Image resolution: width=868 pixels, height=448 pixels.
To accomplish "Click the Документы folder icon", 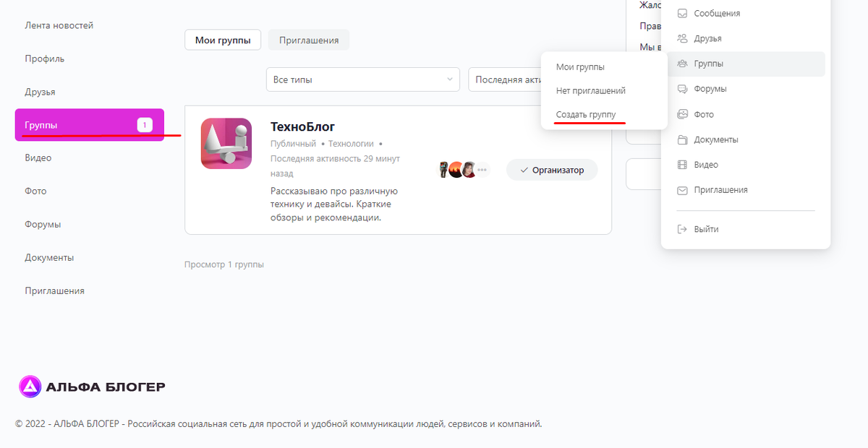I will click(682, 139).
